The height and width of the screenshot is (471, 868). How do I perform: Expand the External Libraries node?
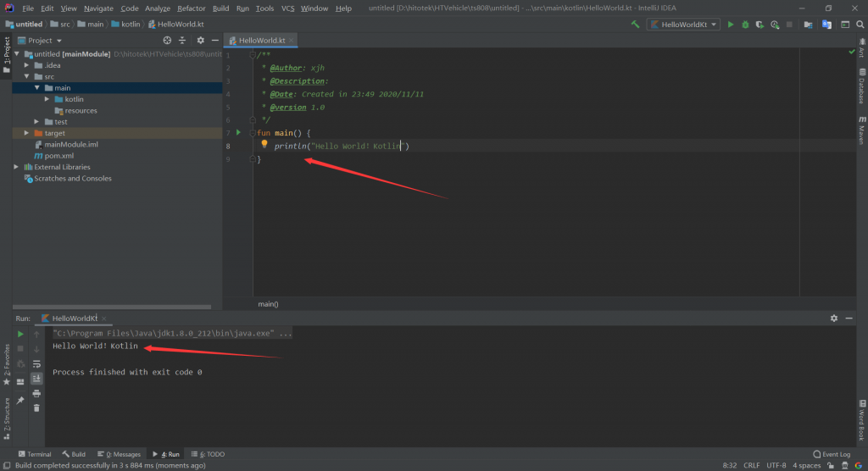click(16, 167)
